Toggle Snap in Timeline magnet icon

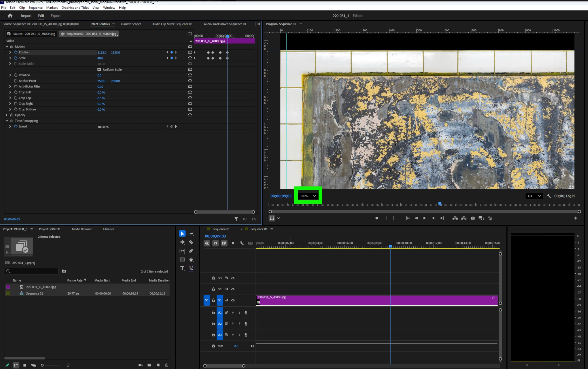tap(215, 243)
